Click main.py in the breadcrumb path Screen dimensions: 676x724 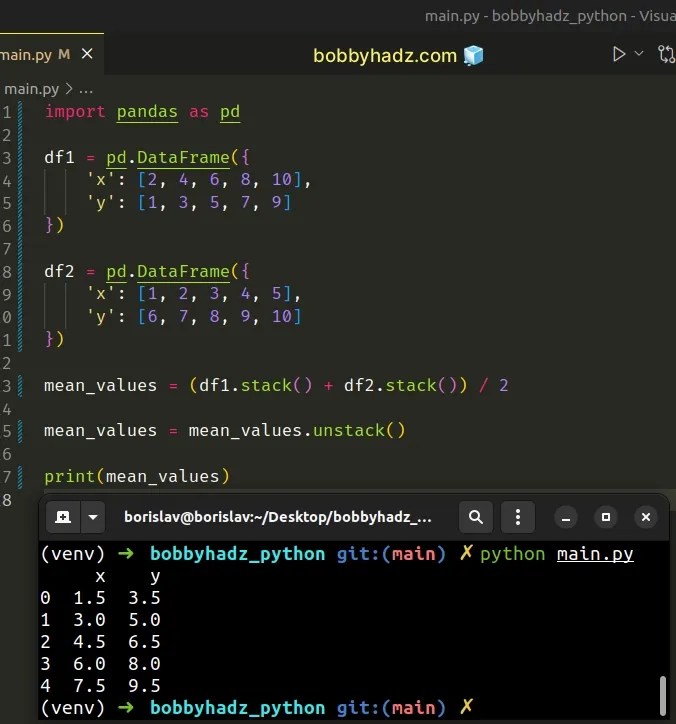[31, 88]
